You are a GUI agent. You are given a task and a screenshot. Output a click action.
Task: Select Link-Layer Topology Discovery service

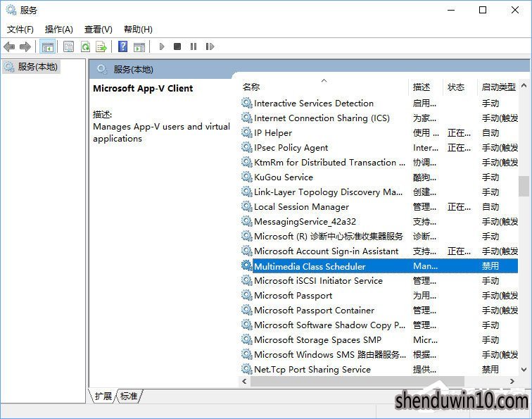379,192
